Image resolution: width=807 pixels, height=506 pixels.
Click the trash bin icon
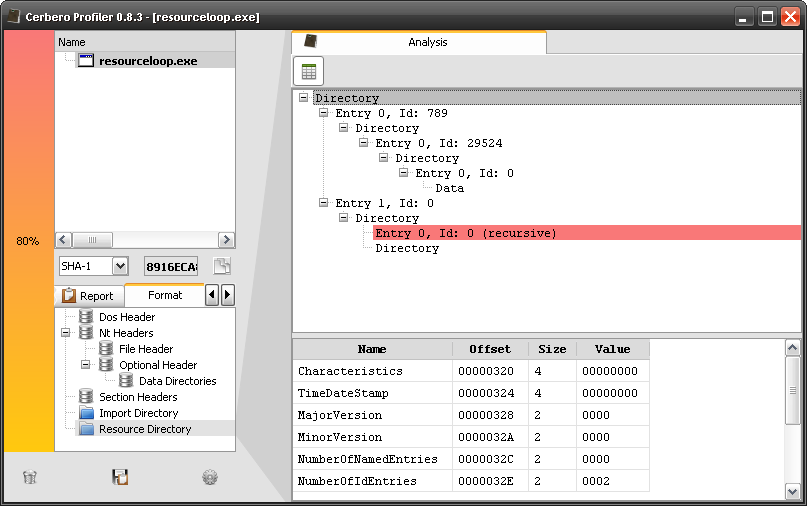(30, 477)
